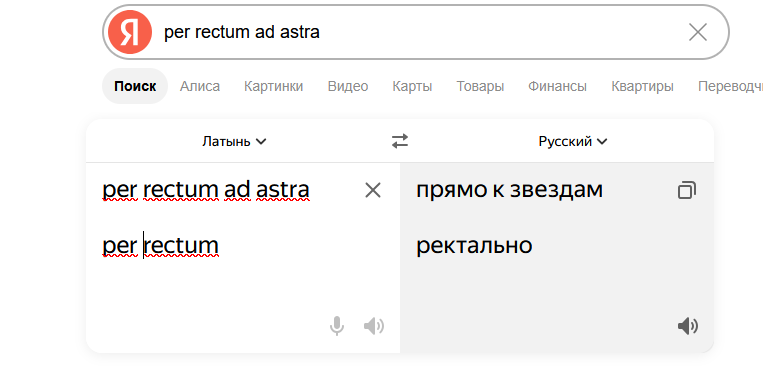The height and width of the screenshot is (377, 763).
Task: Select the active Поиск tab
Action: (135, 87)
